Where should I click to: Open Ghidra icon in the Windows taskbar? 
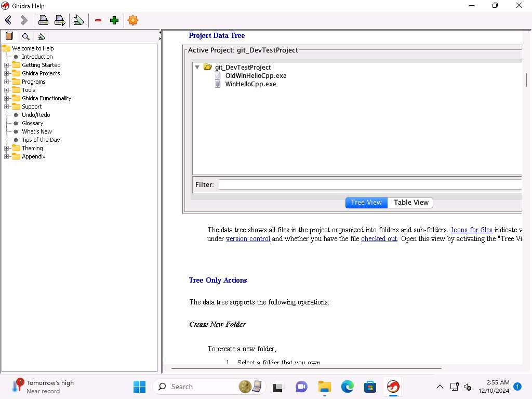tap(393, 387)
